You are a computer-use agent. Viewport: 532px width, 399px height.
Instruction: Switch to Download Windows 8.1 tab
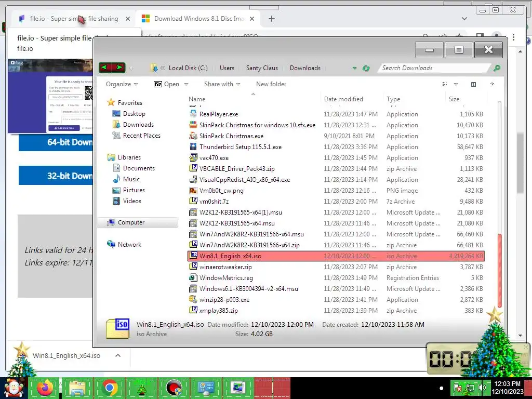pyautogui.click(x=198, y=19)
